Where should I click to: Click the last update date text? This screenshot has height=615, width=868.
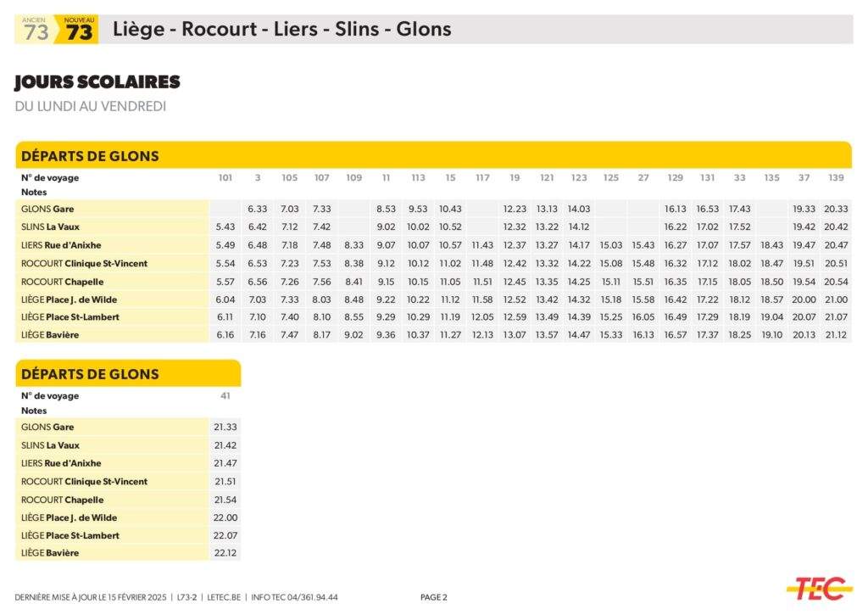(92, 597)
